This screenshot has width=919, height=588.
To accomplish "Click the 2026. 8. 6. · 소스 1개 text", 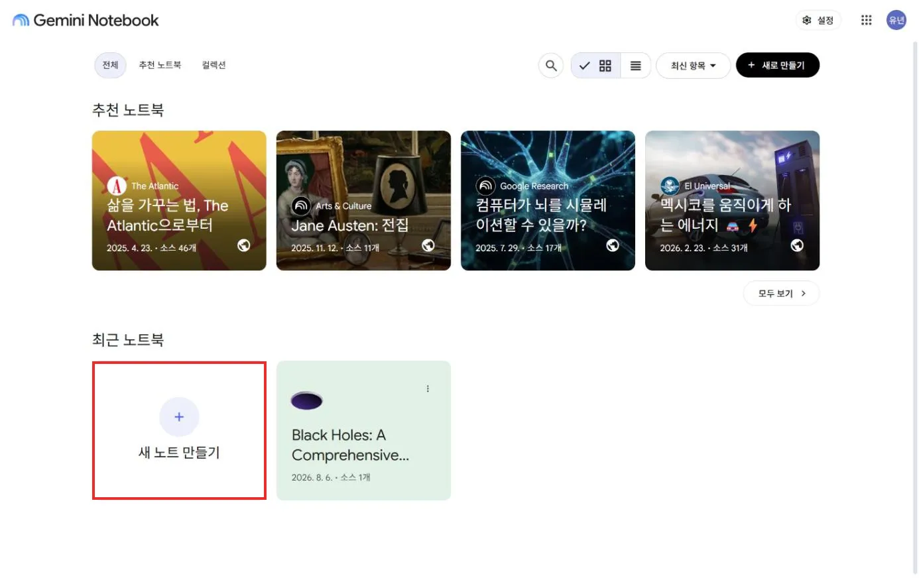I will pos(331,477).
